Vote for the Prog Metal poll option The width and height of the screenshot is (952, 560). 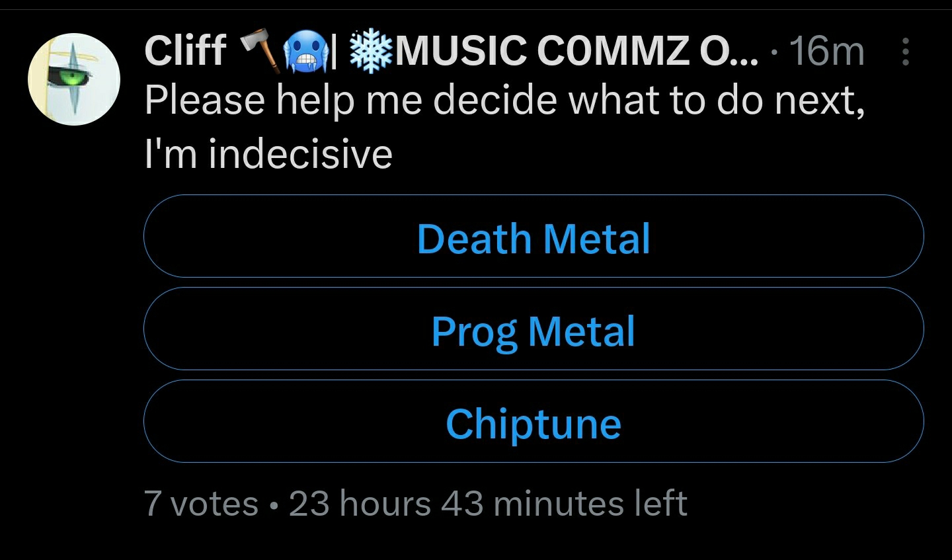pos(534,329)
